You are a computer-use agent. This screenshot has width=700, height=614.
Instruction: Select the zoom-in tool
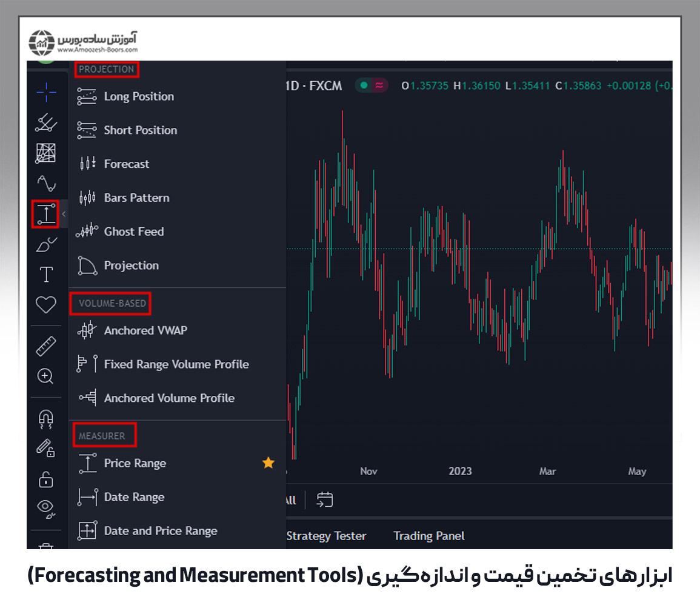tap(46, 377)
